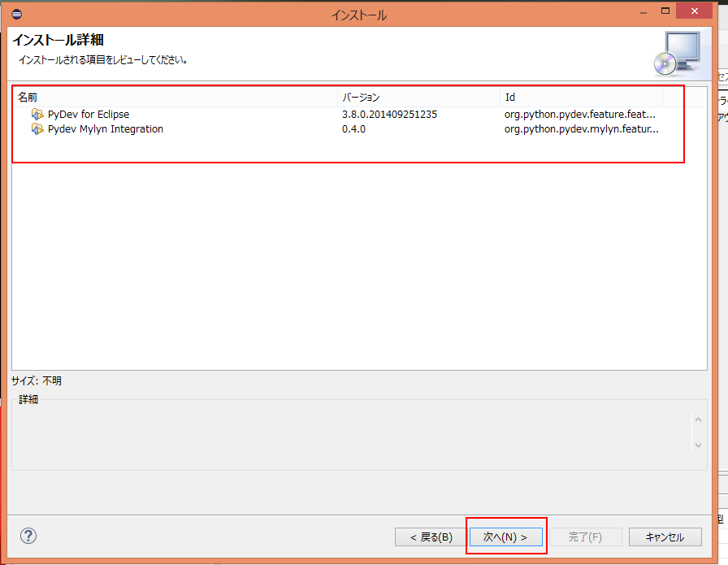The image size is (728, 565).
Task: Click the PyDev for Eclipse feature icon
Action: point(37,114)
